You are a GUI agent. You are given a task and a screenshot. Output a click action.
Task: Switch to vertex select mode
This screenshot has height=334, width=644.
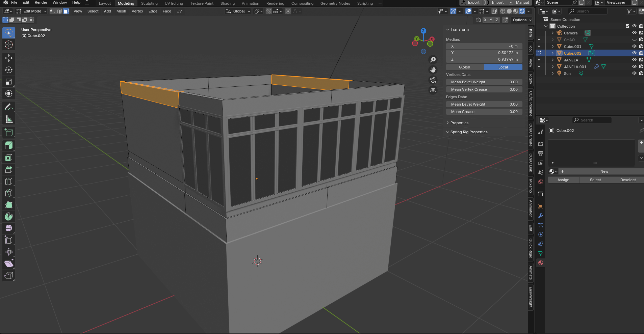pyautogui.click(x=53, y=11)
